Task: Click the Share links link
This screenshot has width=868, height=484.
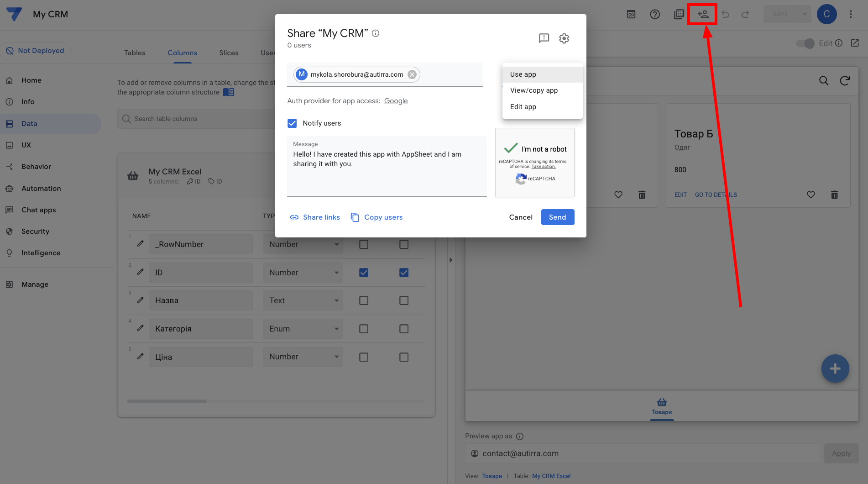Action: point(315,217)
